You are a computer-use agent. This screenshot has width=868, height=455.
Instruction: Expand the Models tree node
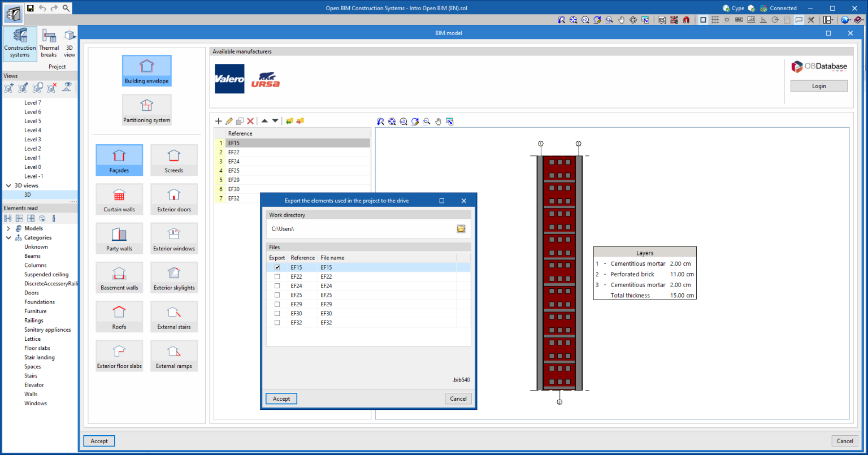click(x=8, y=228)
